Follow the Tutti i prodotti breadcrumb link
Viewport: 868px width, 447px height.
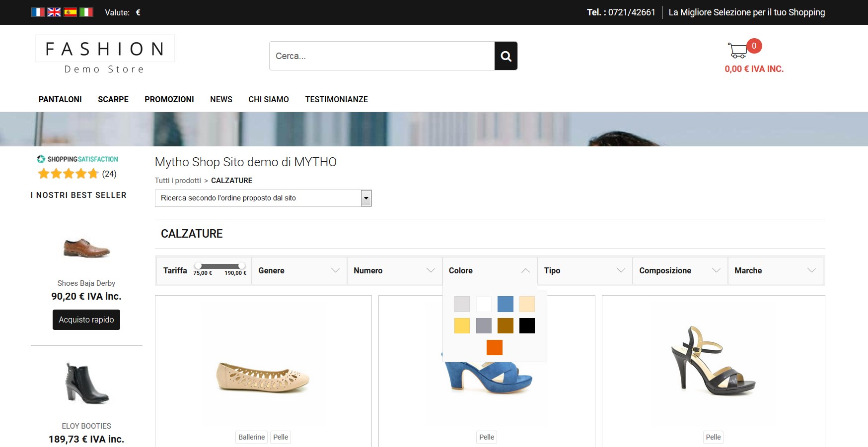[x=178, y=181]
